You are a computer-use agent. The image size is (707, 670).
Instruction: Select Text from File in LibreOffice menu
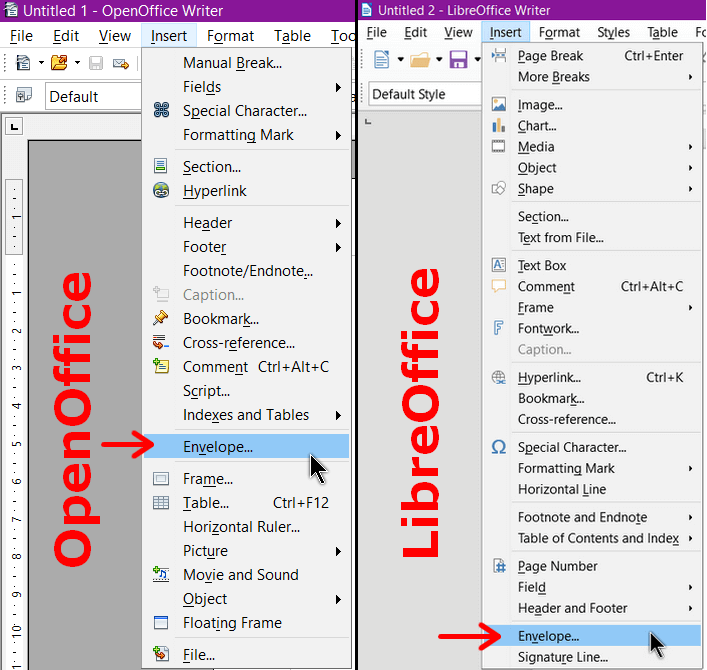click(x=592, y=238)
